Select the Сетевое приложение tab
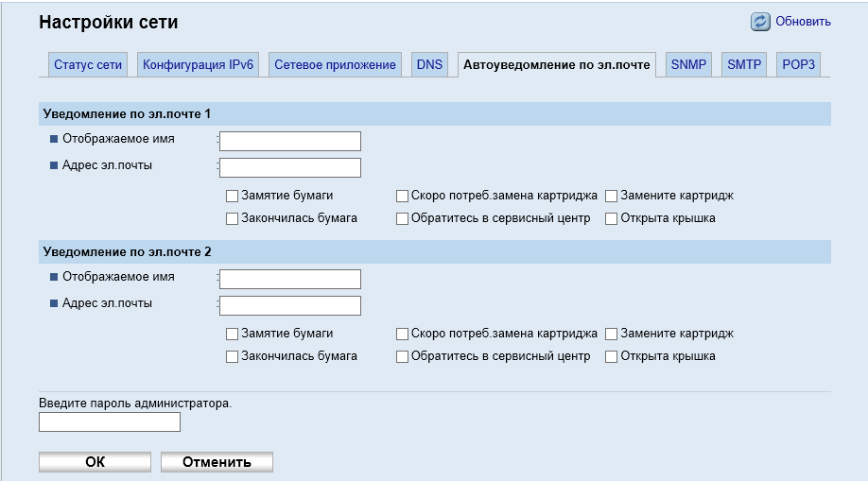Image resolution: width=868 pixels, height=481 pixels. [x=335, y=65]
